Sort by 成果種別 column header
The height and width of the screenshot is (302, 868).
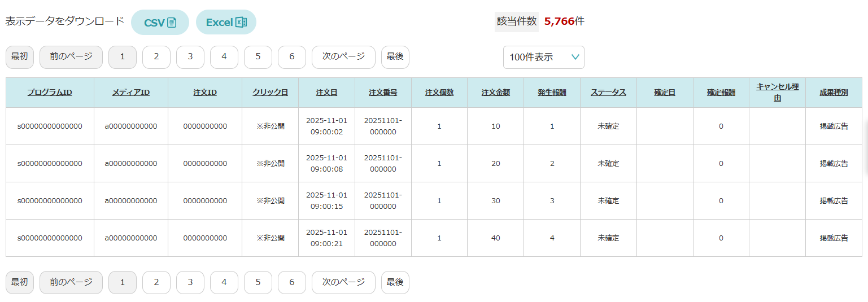[834, 93]
